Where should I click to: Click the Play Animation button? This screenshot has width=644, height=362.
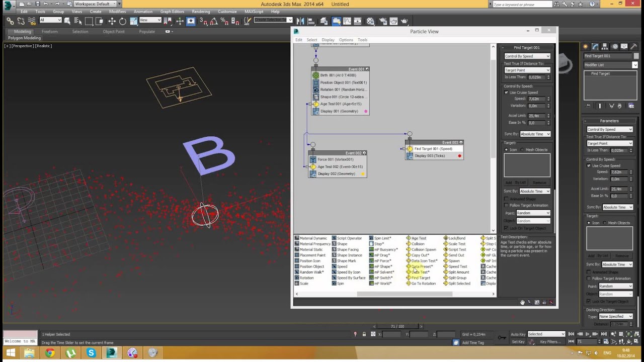pos(587,334)
